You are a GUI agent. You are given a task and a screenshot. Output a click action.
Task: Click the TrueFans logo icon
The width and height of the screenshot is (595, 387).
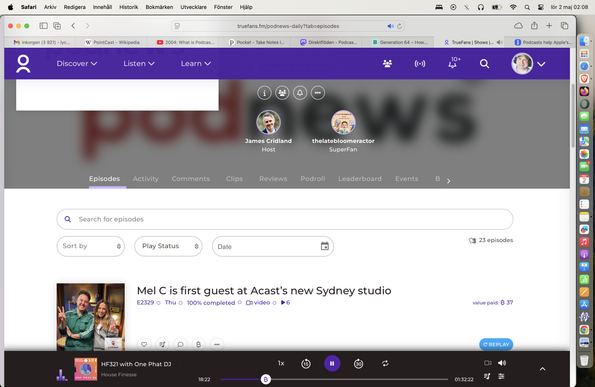[x=23, y=64]
